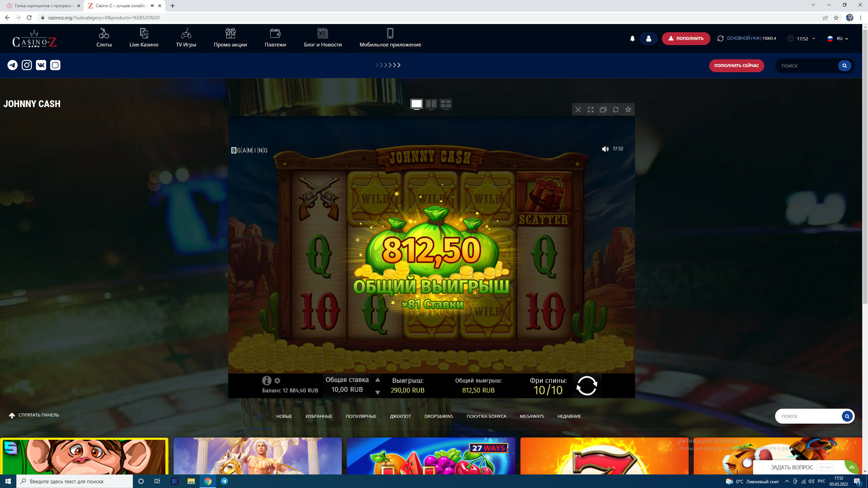Open the slot game settings gear
Image resolution: width=868 pixels, height=488 pixels.
pyautogui.click(x=277, y=381)
